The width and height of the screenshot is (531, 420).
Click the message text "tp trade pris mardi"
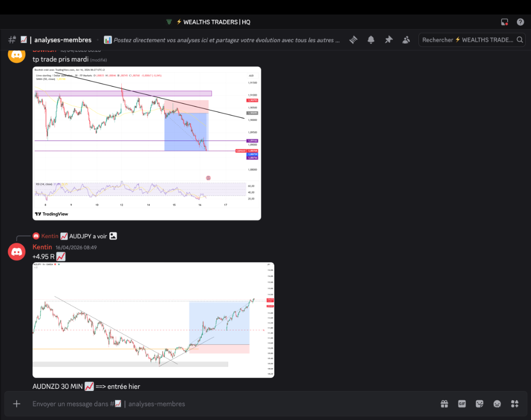[61, 59]
